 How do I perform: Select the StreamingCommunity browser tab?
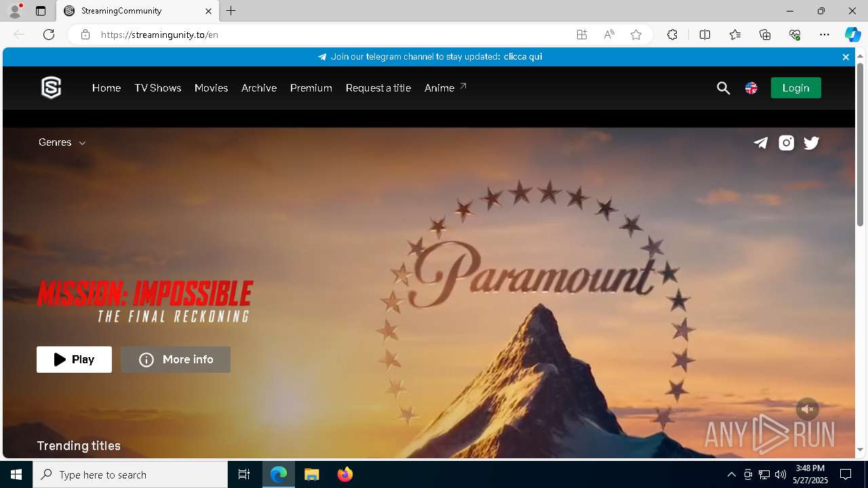point(138,11)
